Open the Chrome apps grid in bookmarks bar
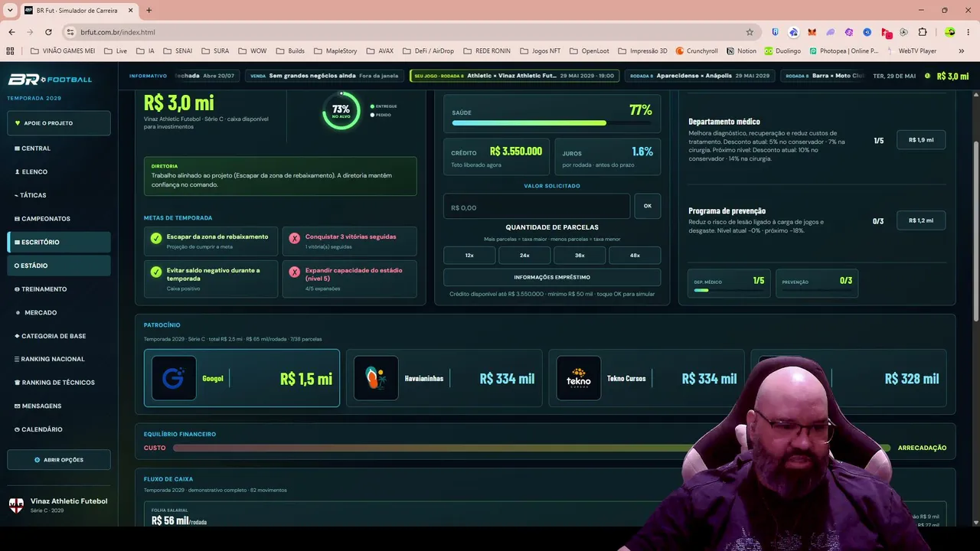Image resolution: width=980 pixels, height=551 pixels. (x=11, y=51)
